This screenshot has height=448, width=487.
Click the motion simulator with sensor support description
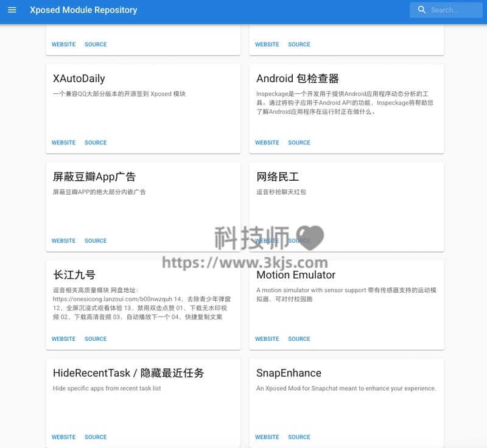346,295
